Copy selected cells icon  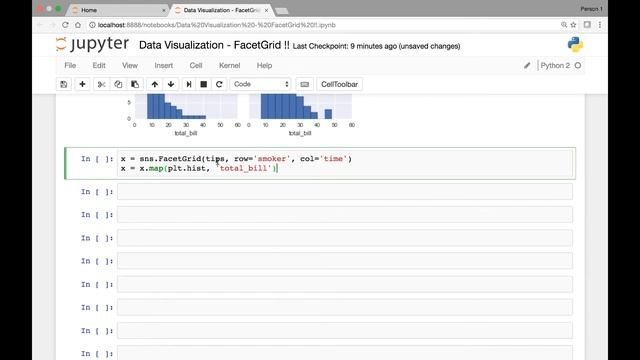point(118,84)
